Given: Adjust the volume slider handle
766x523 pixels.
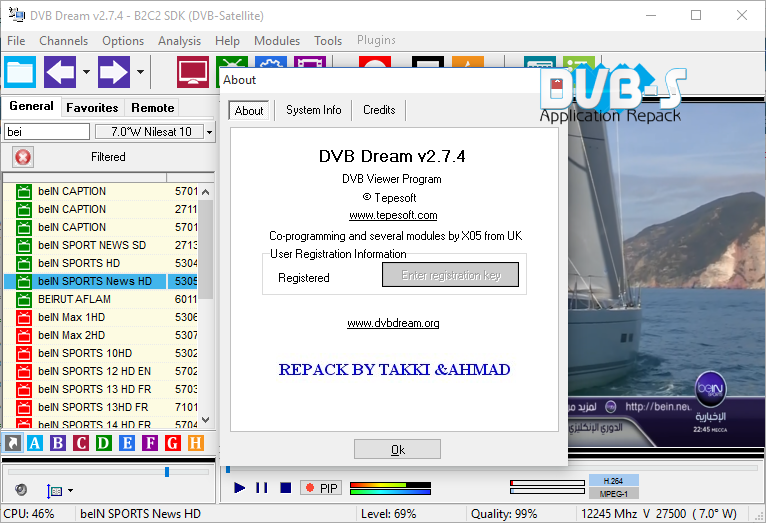Looking at the screenshot, I should [x=167, y=472].
